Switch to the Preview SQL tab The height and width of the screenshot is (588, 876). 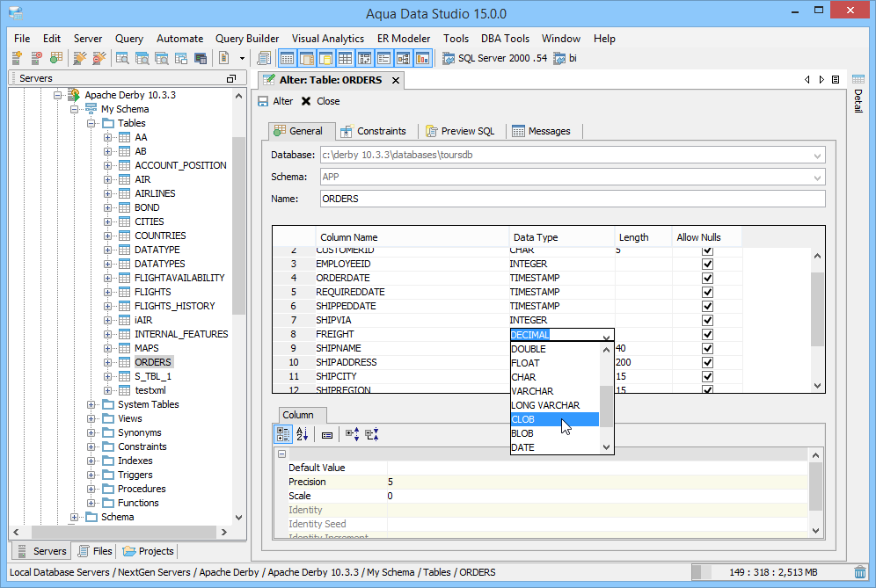pos(460,131)
